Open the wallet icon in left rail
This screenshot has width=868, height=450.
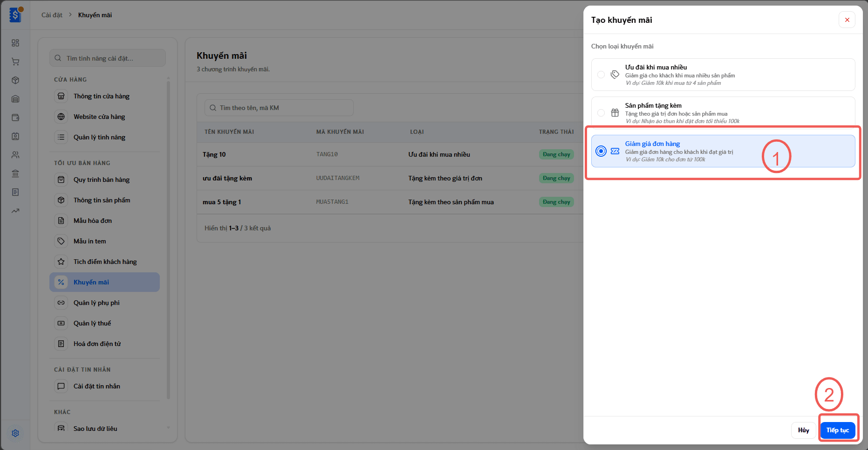(x=15, y=118)
